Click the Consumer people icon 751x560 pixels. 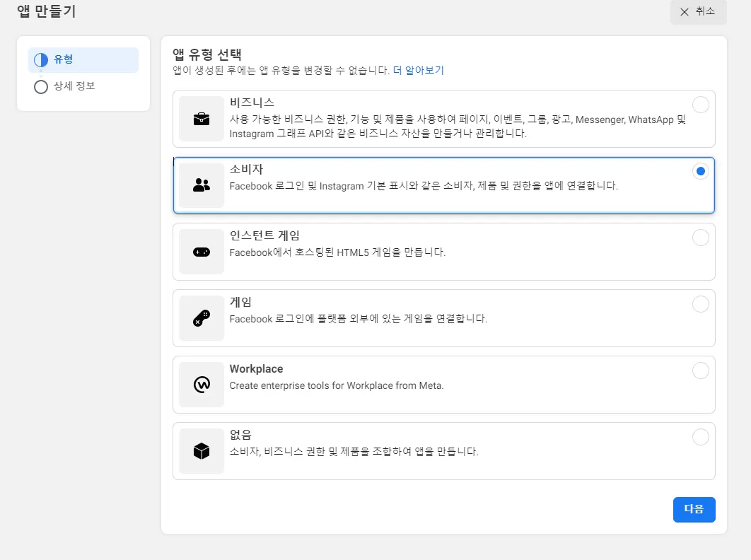(x=202, y=185)
